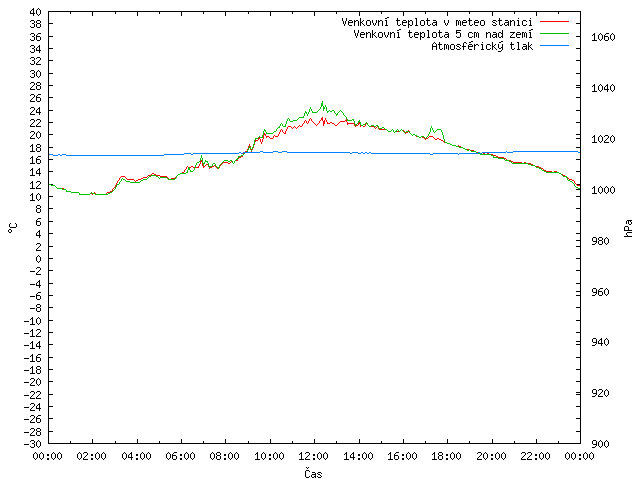
Task: Click left axis value '0'
Action: coord(38,259)
